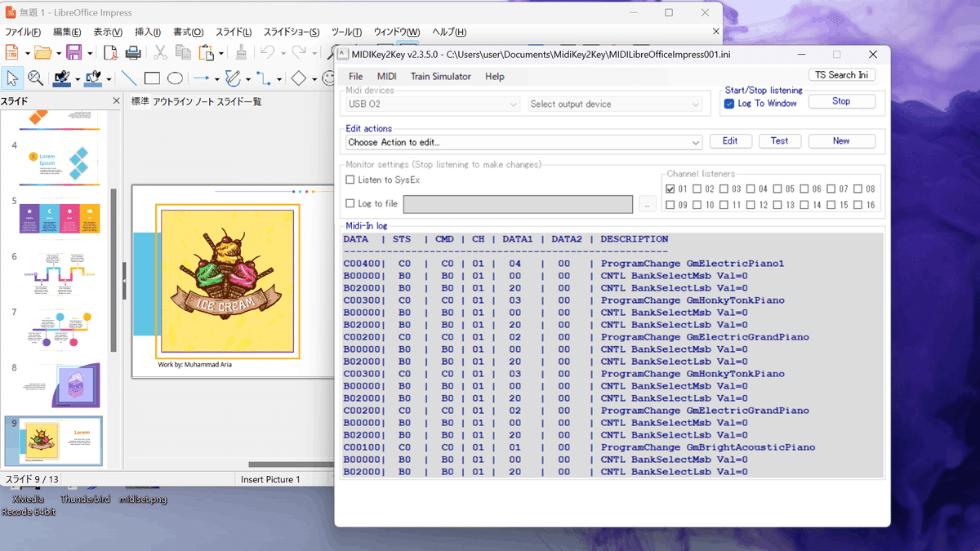Expand the Open folder dropdown arrow
The image size is (980, 551).
point(58,54)
